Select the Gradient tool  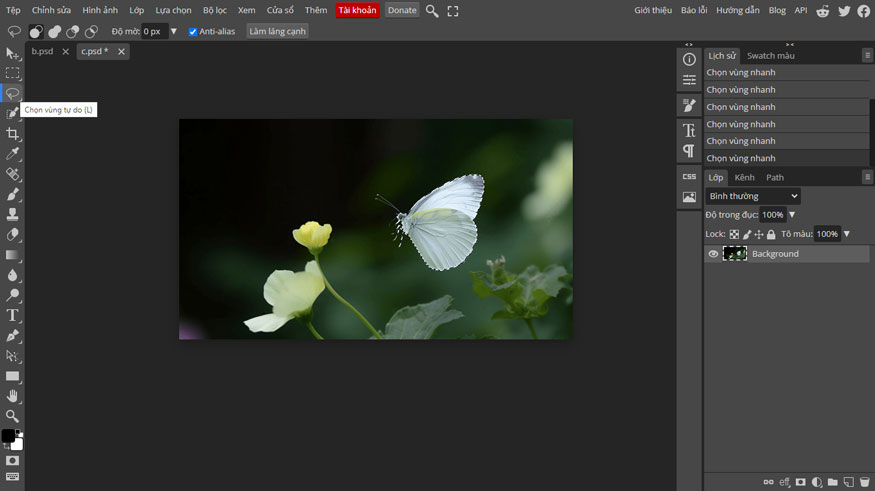(x=12, y=255)
